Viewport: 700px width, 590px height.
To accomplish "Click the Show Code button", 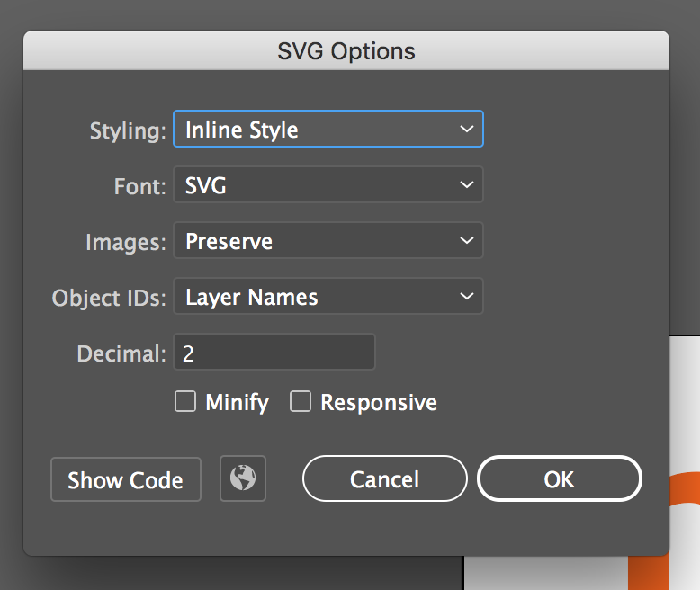I will [126, 479].
